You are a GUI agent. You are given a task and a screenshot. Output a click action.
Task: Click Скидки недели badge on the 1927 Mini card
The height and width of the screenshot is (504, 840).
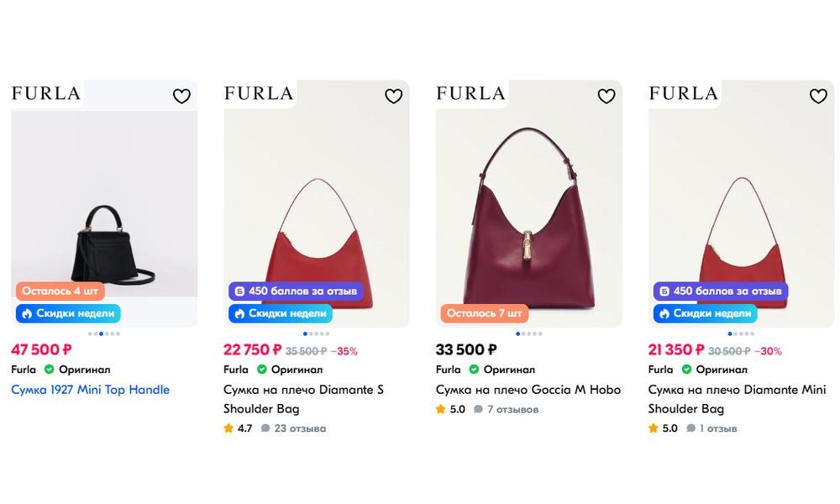click(x=68, y=313)
